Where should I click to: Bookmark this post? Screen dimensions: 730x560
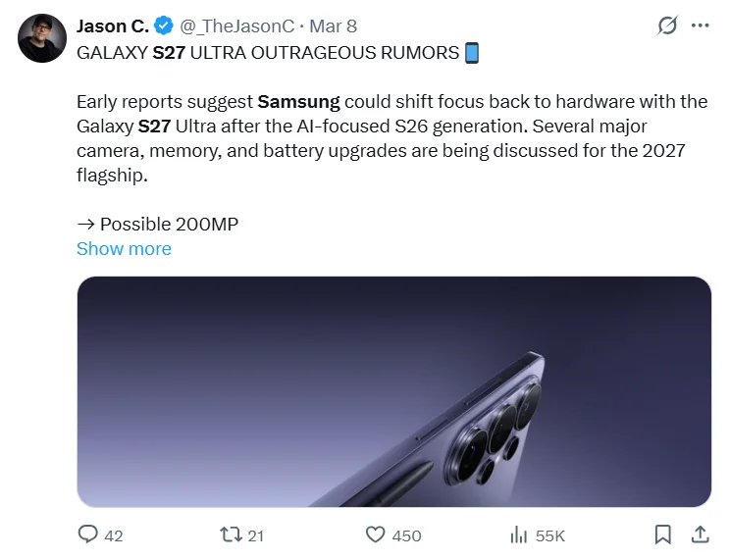pyautogui.click(x=663, y=535)
